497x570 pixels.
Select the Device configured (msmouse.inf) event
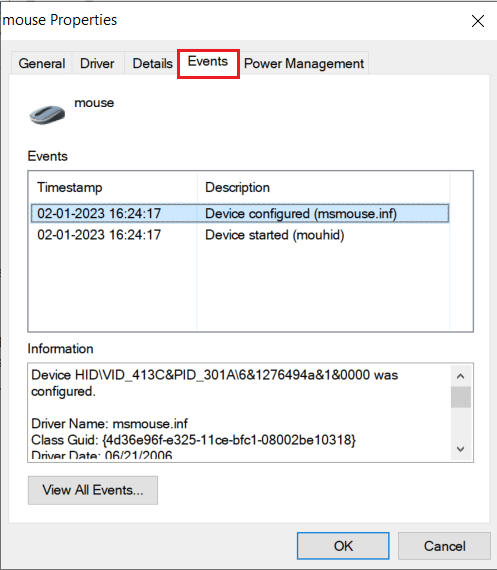pos(240,213)
